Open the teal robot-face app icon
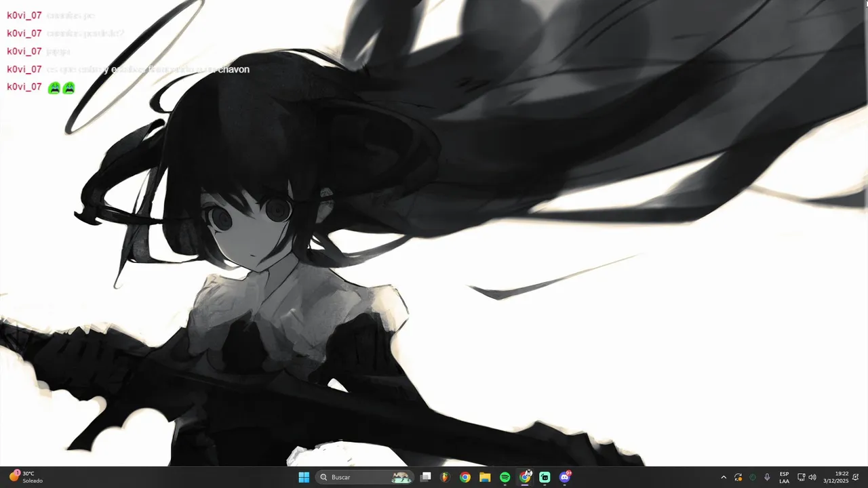 [x=545, y=477]
